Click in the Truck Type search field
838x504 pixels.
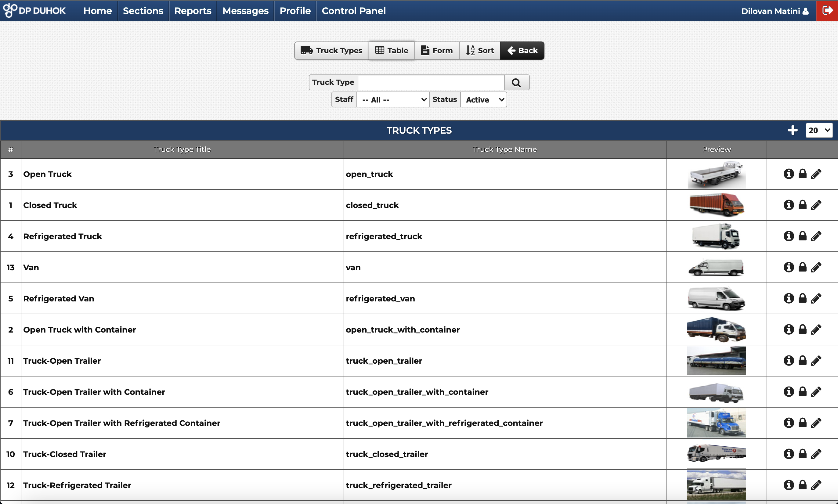point(431,83)
